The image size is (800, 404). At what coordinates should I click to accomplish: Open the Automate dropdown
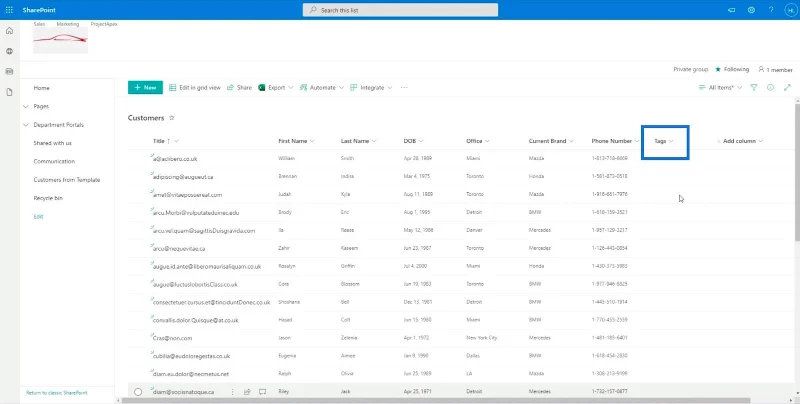322,88
